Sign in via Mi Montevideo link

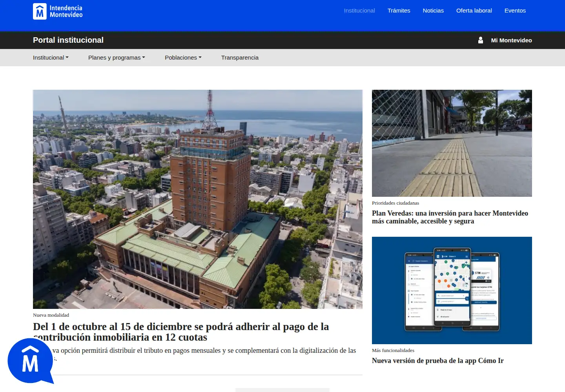click(512, 40)
